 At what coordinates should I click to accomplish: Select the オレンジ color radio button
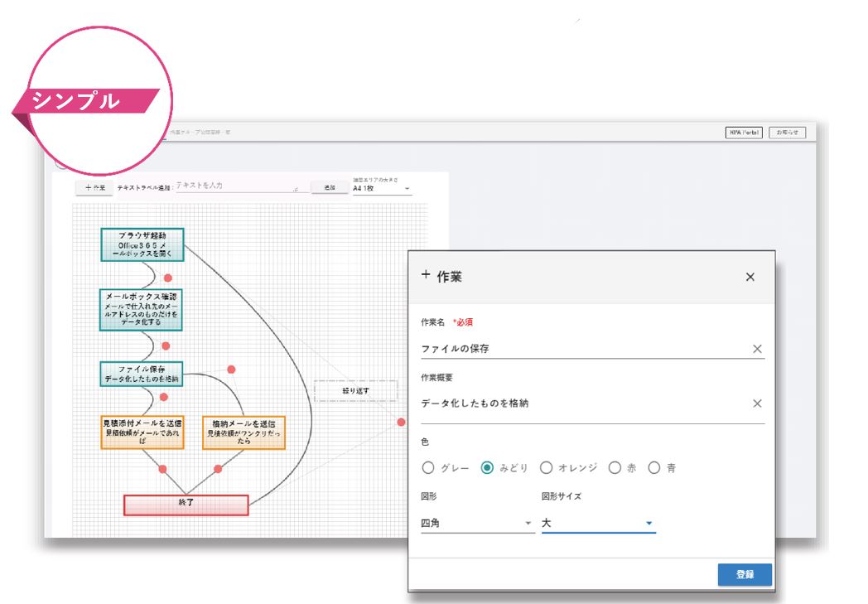point(547,468)
